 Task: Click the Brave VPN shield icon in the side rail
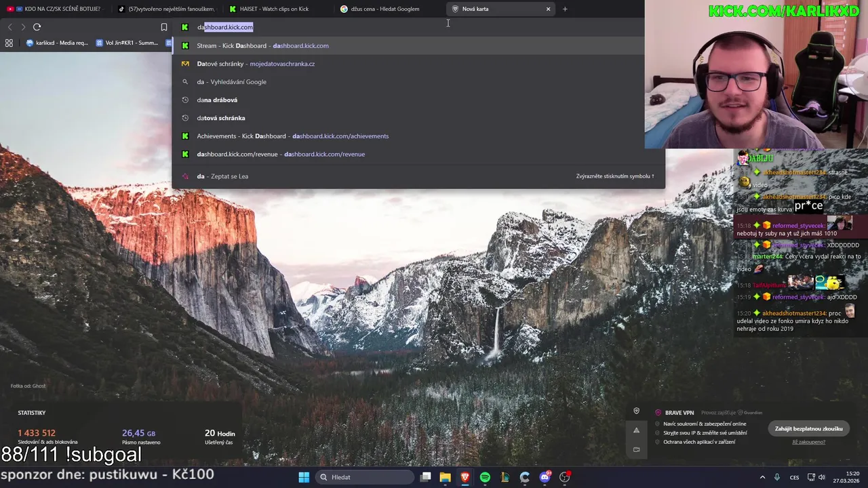(636, 411)
